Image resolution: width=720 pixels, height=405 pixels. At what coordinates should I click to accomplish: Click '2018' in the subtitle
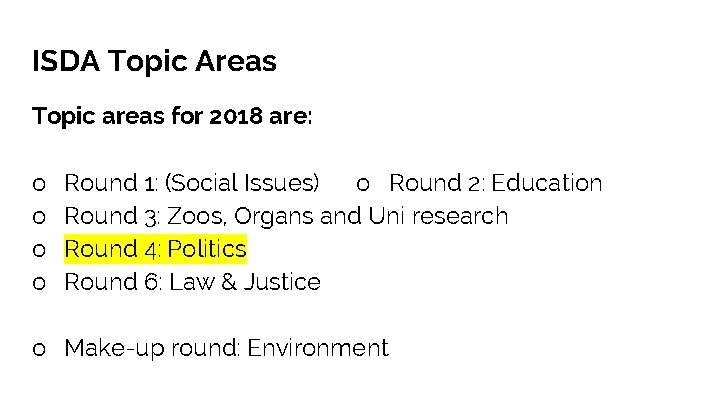click(236, 116)
